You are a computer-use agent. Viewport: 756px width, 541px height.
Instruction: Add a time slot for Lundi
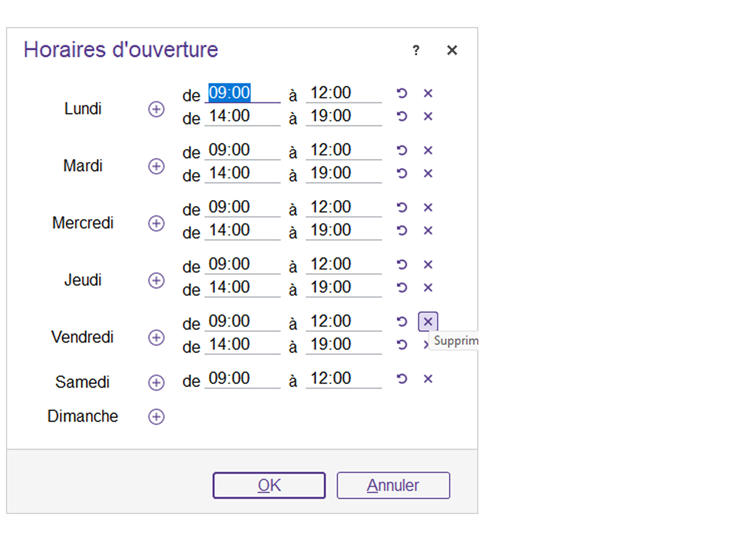click(x=156, y=109)
